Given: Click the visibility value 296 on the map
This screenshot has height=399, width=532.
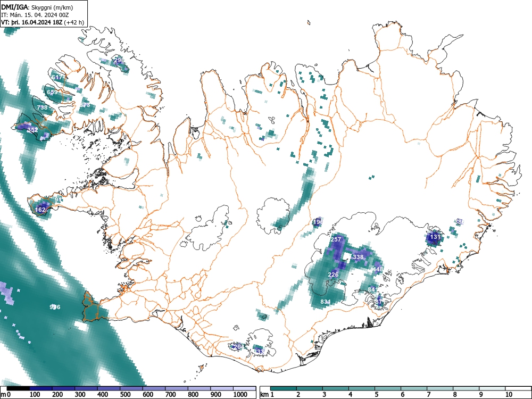Looking at the screenshot, I should click(119, 61).
